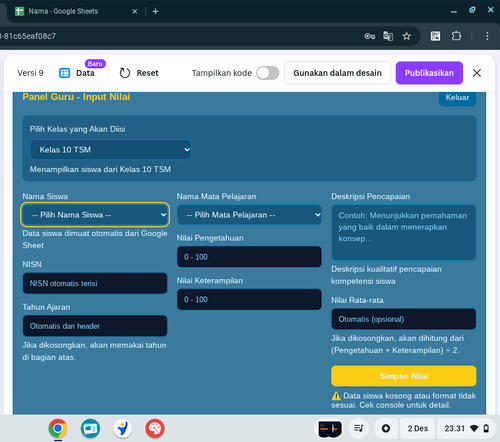Image resolution: width=500 pixels, height=442 pixels.
Task: Open the media controls playlist icon
Action: coord(359,428)
